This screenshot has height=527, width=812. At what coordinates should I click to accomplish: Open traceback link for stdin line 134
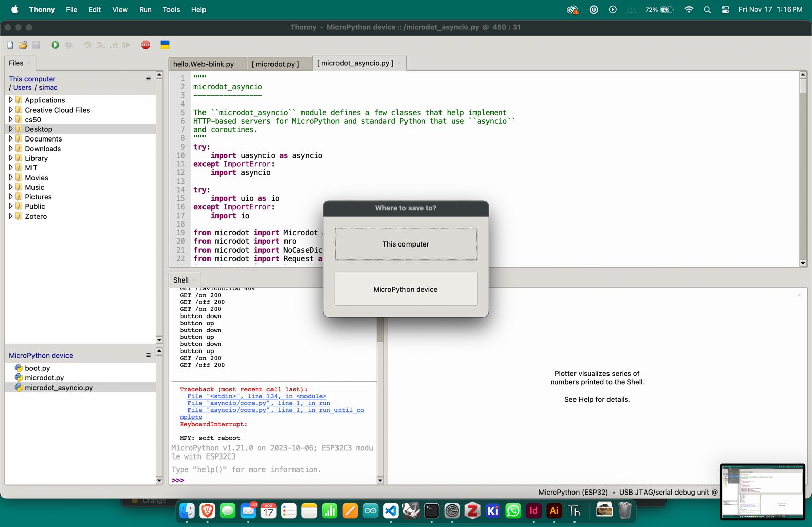(x=257, y=396)
